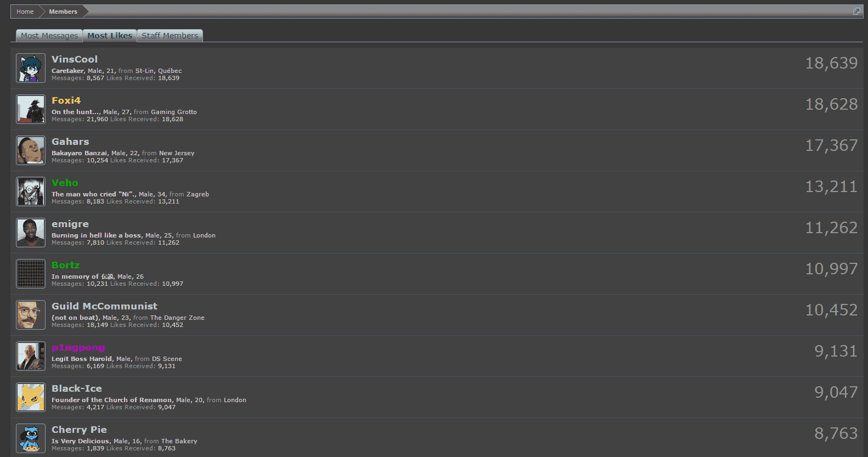
Task: Open pingpong username link
Action: pos(78,347)
